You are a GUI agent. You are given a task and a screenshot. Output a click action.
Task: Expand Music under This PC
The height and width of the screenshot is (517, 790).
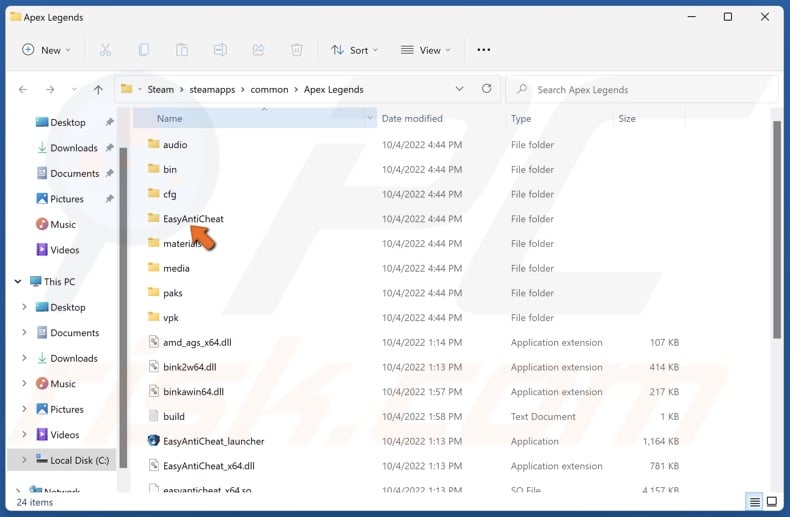pyautogui.click(x=24, y=383)
